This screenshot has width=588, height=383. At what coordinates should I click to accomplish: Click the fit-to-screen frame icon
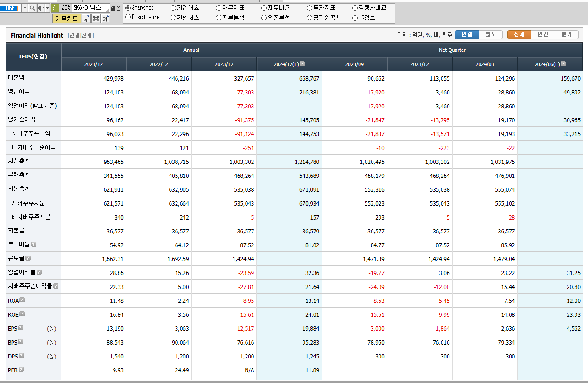pos(96,19)
